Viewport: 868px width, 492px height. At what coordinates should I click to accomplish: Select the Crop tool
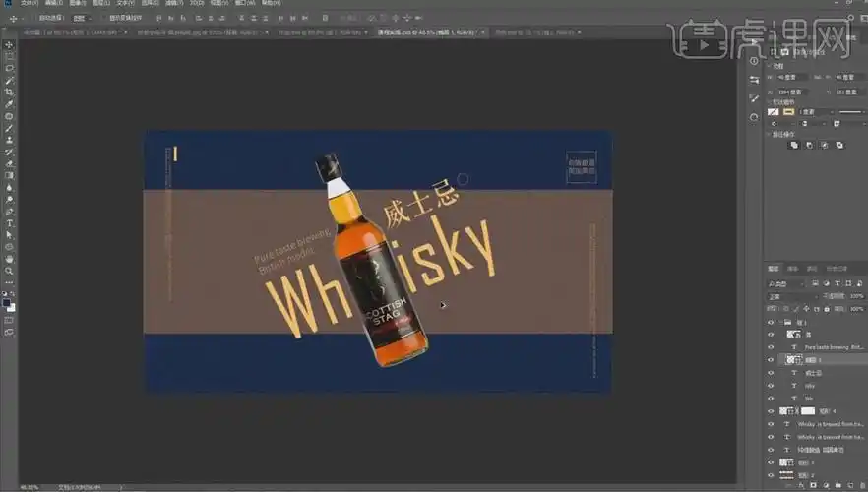coord(9,92)
